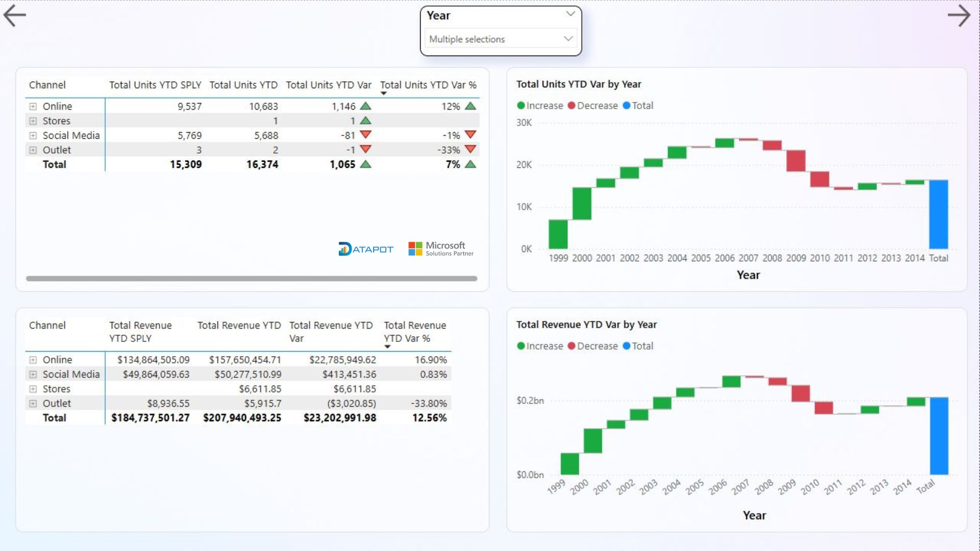Screen dimensions: 980x551
Task: Expand the Outlet row in revenue table
Action: coord(33,404)
